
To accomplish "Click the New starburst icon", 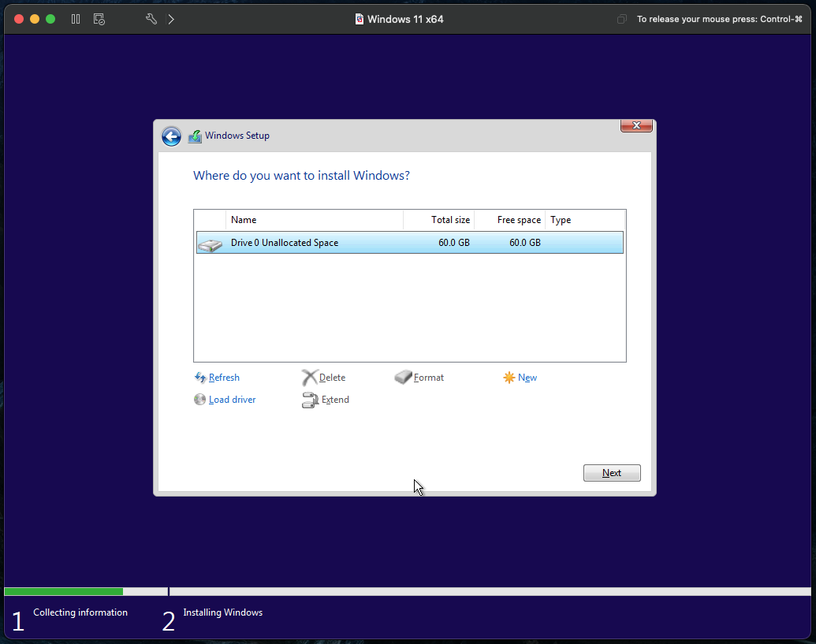I will 509,378.
